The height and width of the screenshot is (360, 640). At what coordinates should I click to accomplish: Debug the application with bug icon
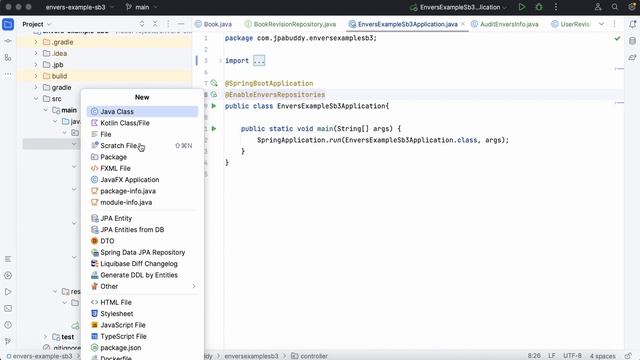pos(539,7)
